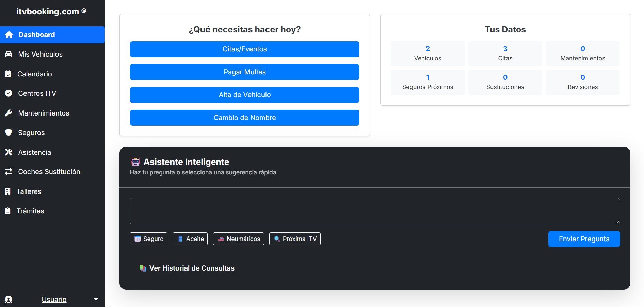Click the checkmark icon for Centros ITV
This screenshot has height=307, width=644.
click(x=9, y=93)
